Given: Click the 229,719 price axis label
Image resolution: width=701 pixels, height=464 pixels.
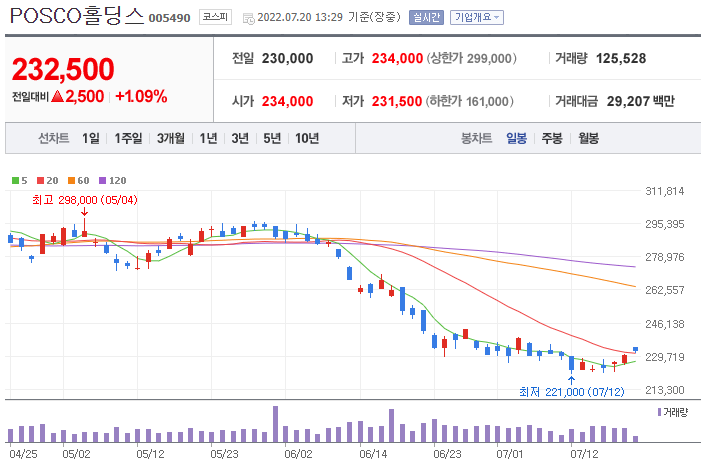Looking at the screenshot, I should (x=664, y=357).
